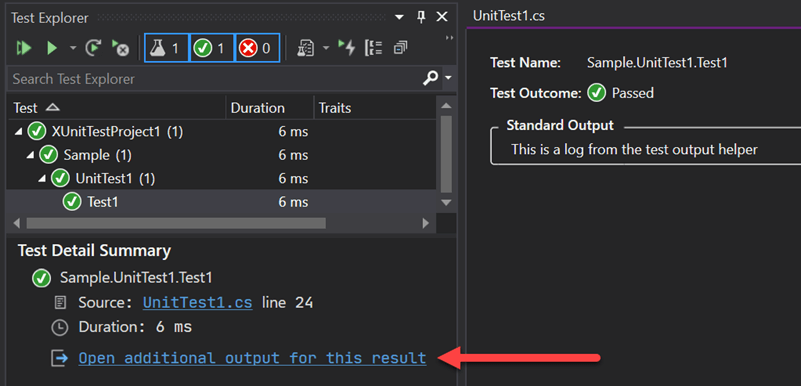
Task: Open the Run button dropdown arrow
Action: click(73, 49)
